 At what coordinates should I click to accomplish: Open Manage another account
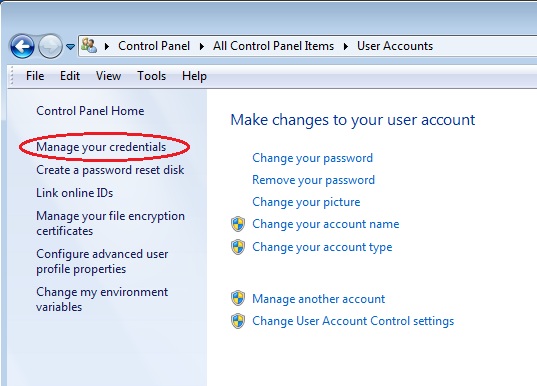point(319,299)
